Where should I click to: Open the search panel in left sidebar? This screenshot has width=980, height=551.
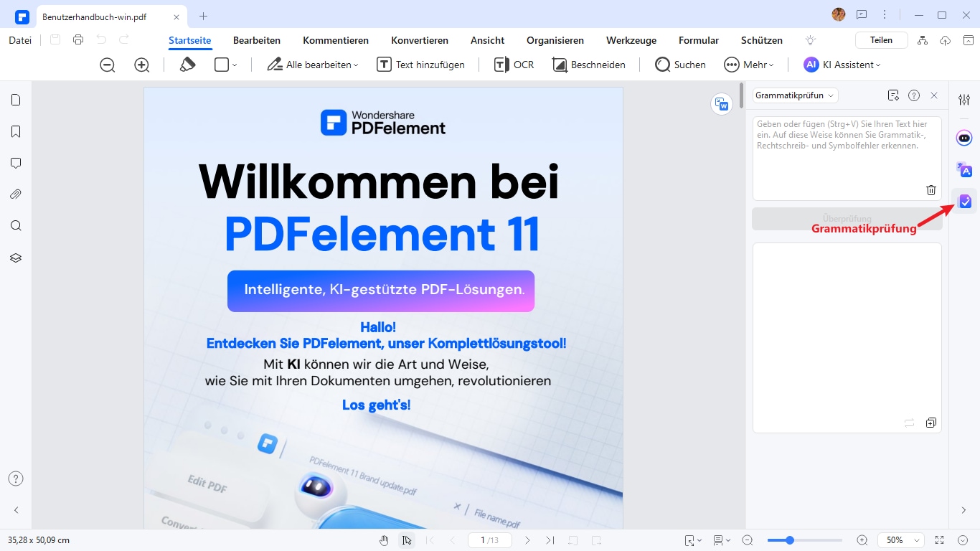coord(16,226)
